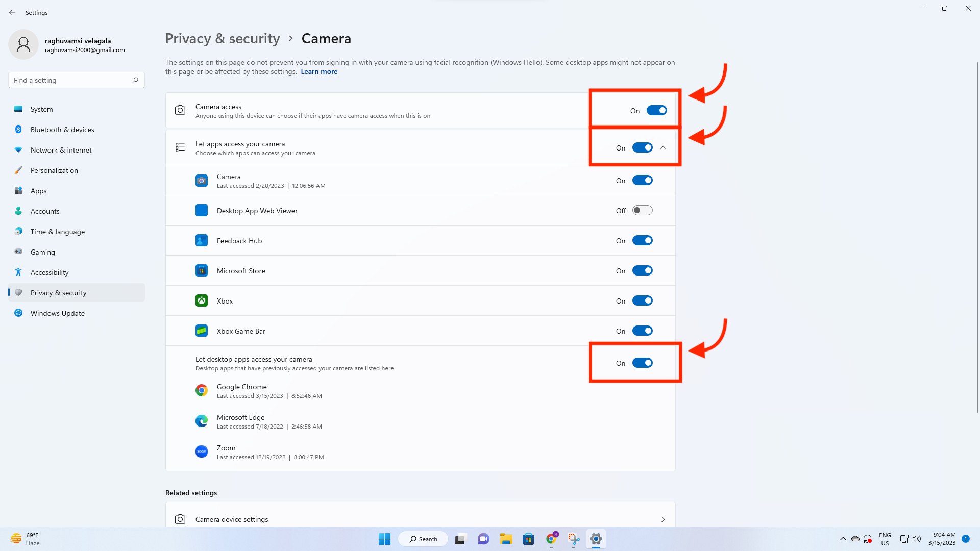Open Microsoft Store from the taskbar
This screenshot has height=551, width=980.
click(x=528, y=539)
